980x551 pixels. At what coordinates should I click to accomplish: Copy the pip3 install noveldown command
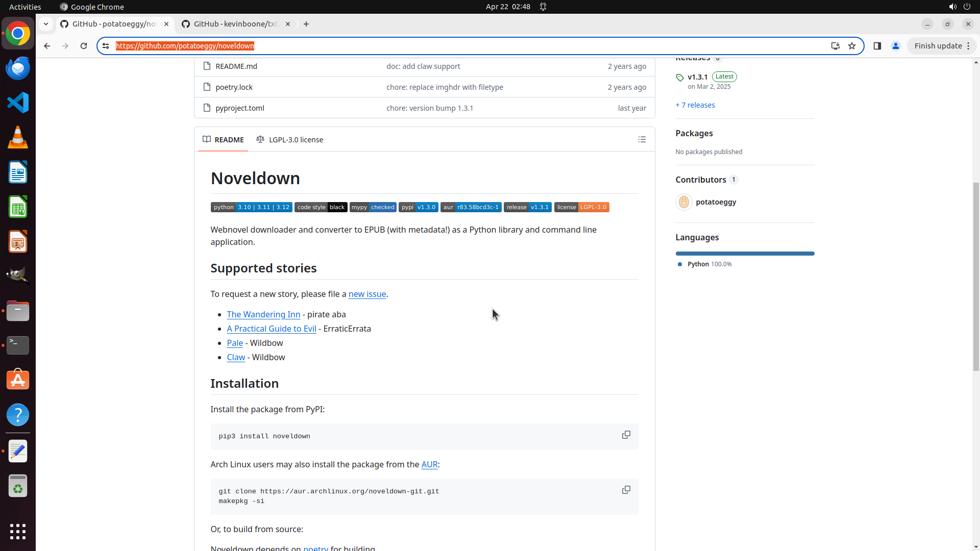(x=626, y=435)
